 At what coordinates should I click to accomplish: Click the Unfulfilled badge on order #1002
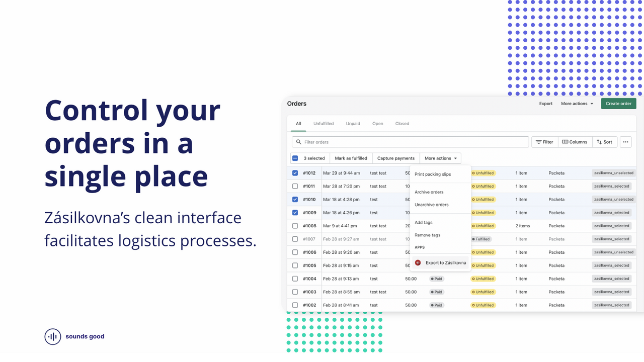pos(482,305)
